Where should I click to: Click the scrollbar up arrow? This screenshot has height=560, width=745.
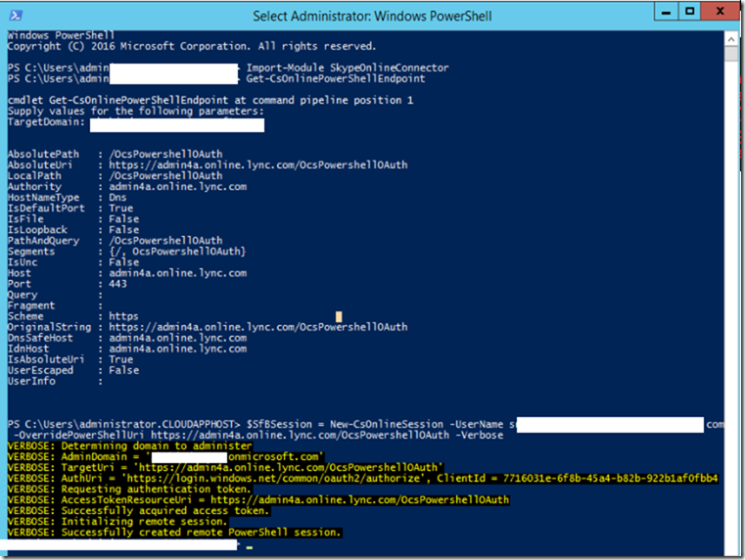point(731,39)
